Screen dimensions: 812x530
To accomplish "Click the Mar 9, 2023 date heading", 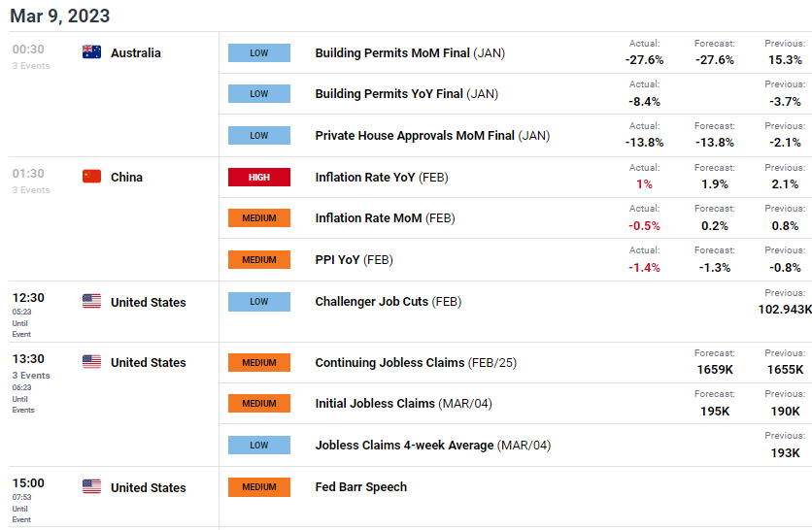I will pyautogui.click(x=60, y=16).
